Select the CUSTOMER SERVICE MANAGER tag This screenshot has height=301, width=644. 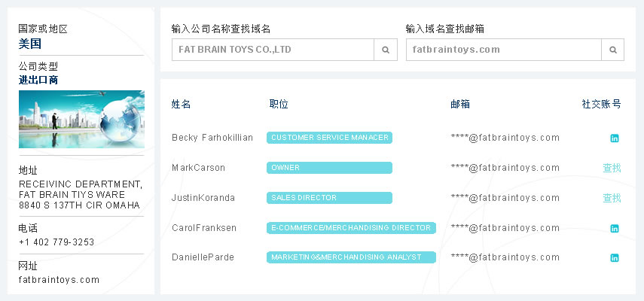[329, 138]
